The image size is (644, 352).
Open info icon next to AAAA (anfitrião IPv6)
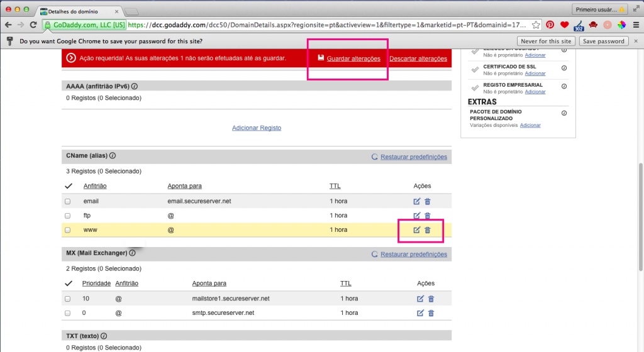tap(135, 86)
